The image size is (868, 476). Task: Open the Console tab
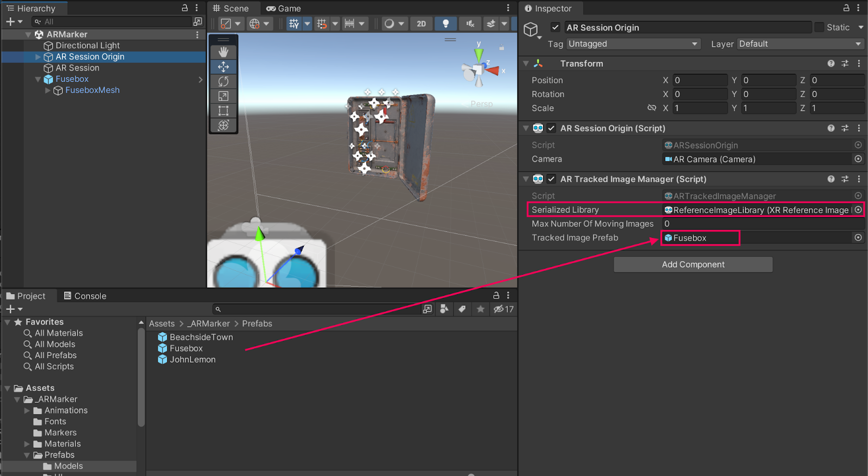[85, 296]
